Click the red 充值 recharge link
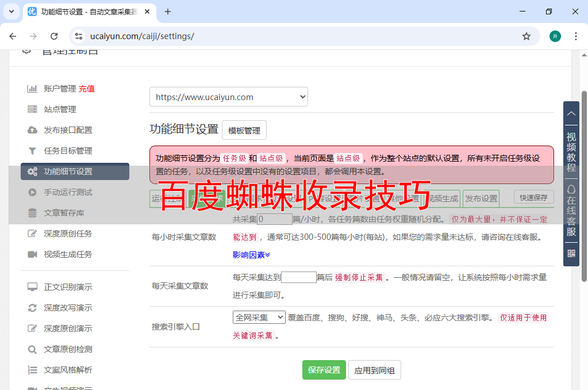Viewport: 588px width, 390px height. pos(87,89)
